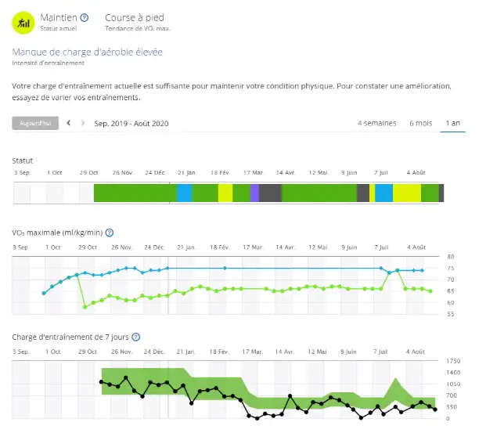
Task: Go to next period with right arrow
Action: point(83,123)
